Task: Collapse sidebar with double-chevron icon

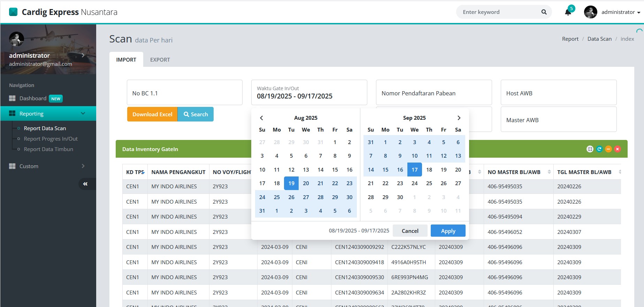Action: click(x=85, y=184)
